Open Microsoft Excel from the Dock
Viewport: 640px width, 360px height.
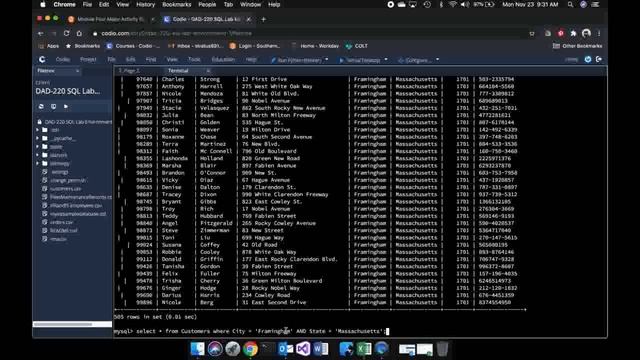[x=363, y=349]
